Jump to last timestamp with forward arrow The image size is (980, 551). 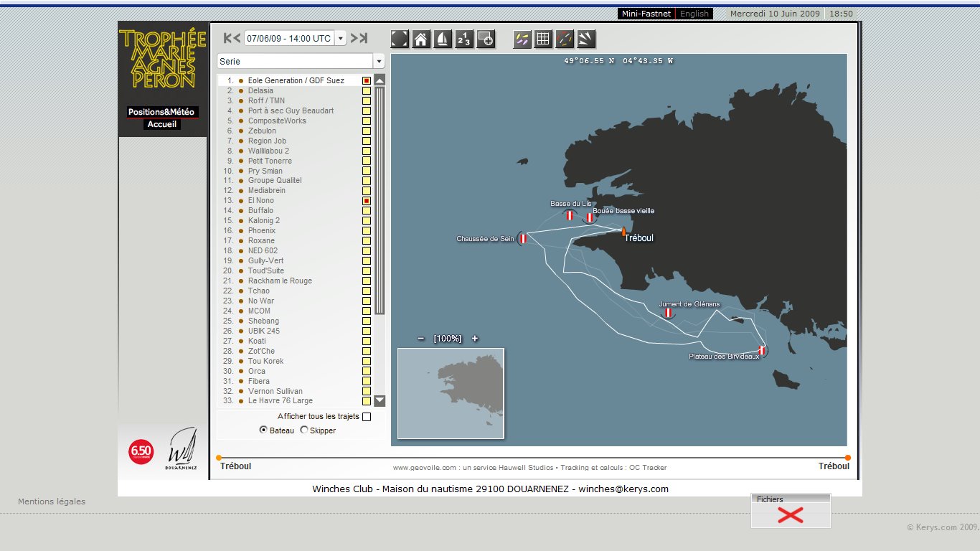click(359, 38)
